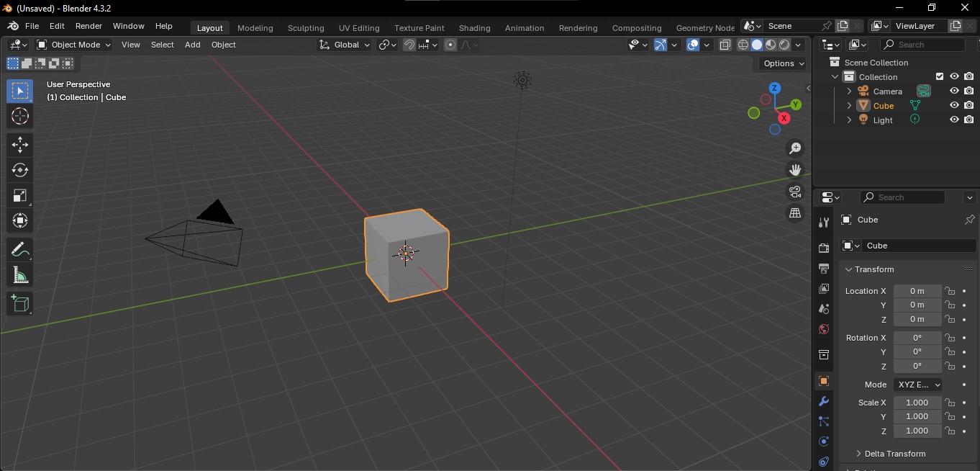Screen dimensions: 980x471
Task: Click the viewport zoom magnifier icon
Action: (795, 148)
